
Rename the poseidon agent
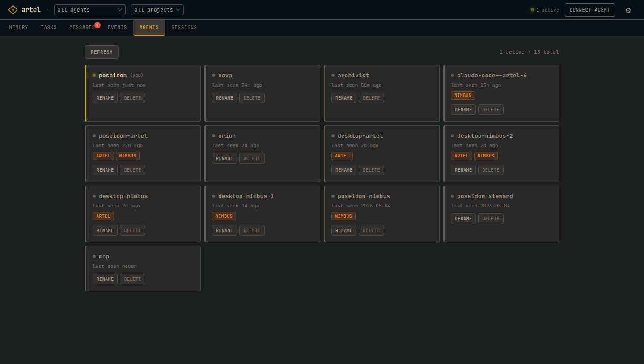tap(105, 98)
